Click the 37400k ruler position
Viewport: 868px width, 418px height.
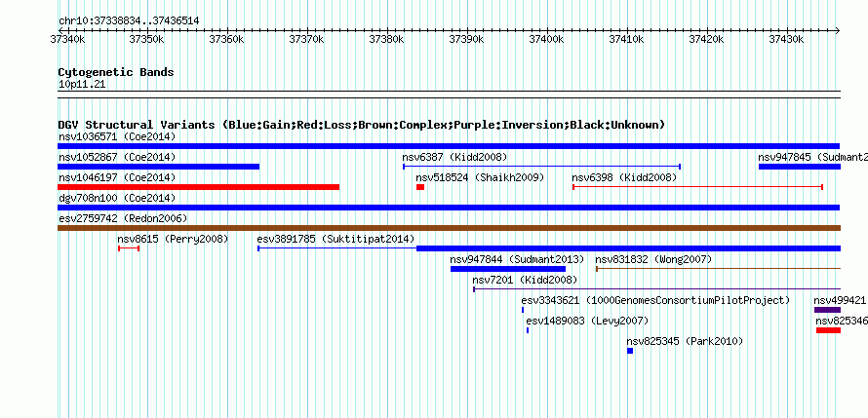[x=547, y=39]
